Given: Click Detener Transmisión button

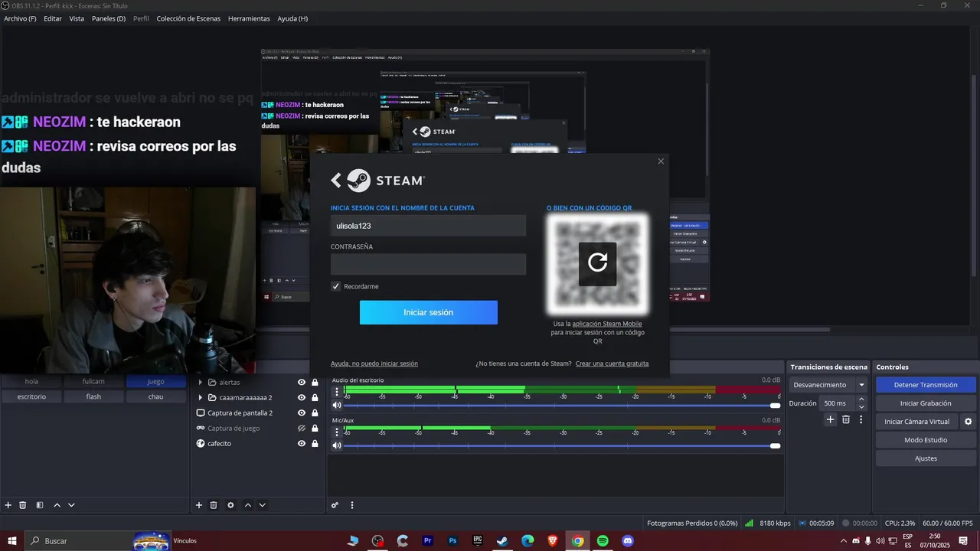Looking at the screenshot, I should 926,385.
